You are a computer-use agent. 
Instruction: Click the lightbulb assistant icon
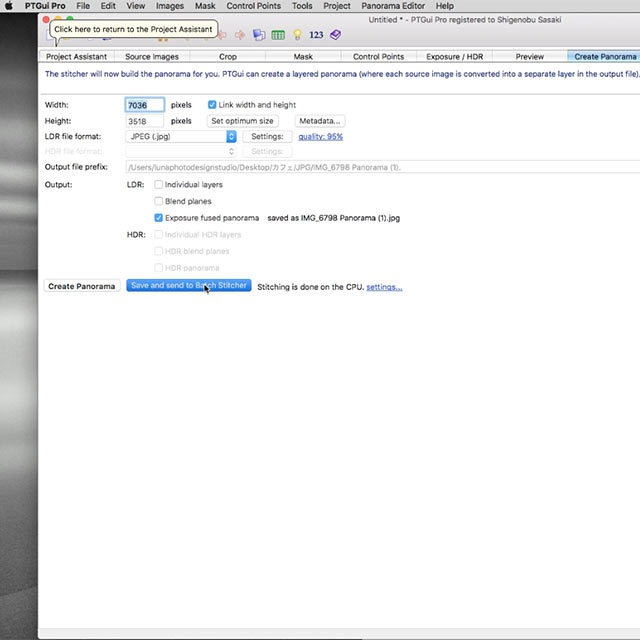tap(297, 34)
